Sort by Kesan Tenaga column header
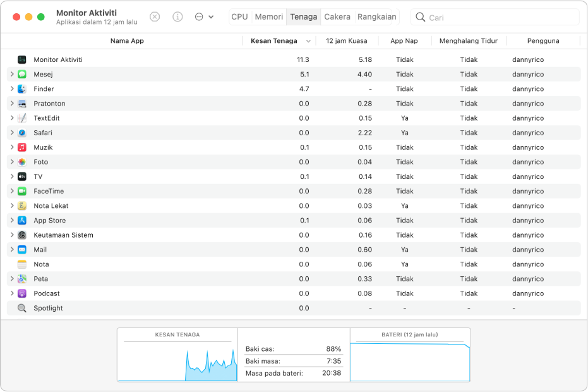 (x=279, y=41)
